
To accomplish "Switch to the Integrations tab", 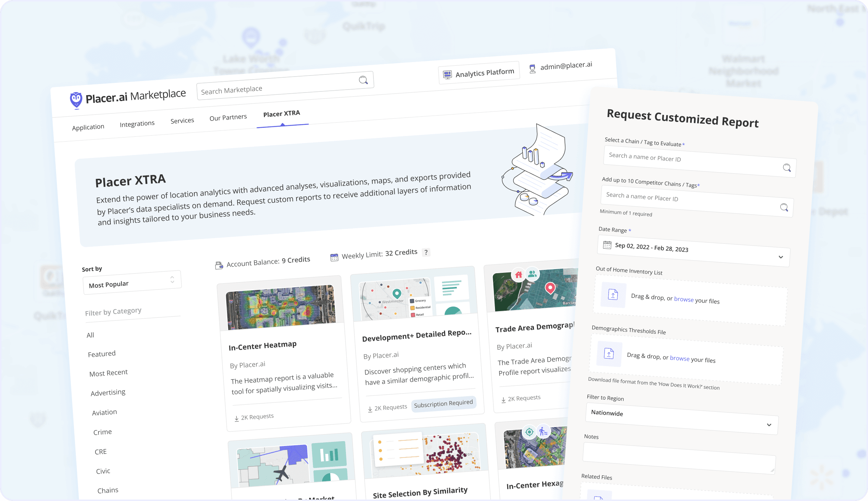I will tap(137, 124).
